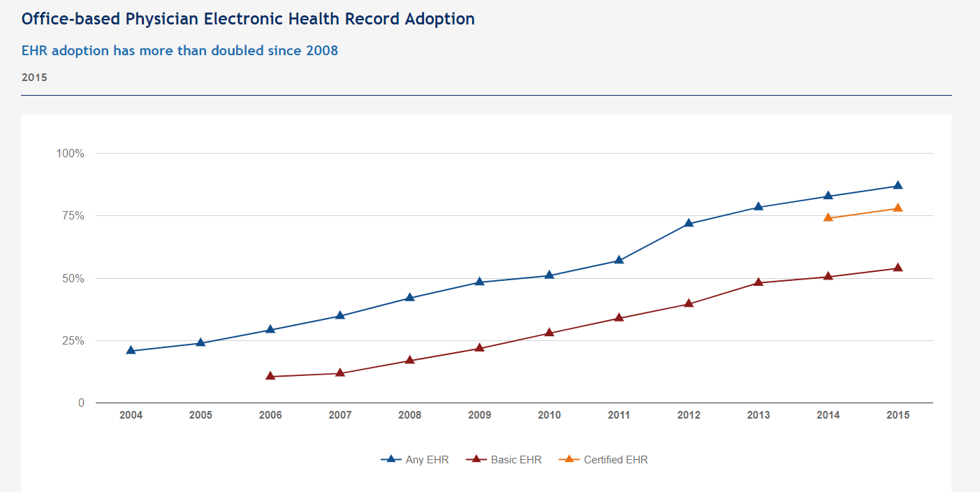
Task: Select the Any EHR marker for 2006
Action: 270,329
